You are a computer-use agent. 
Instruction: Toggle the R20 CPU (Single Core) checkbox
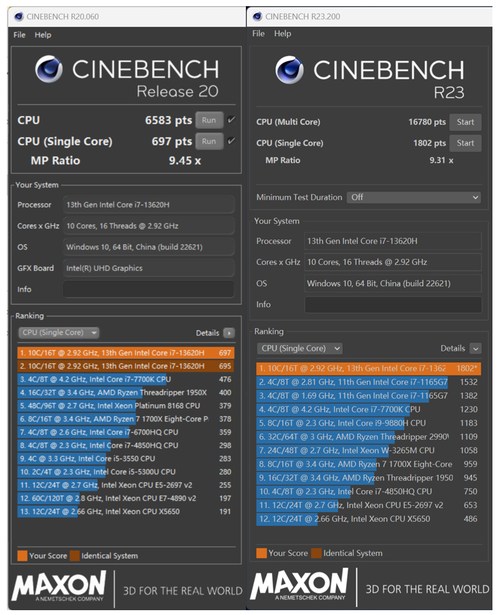point(231,141)
